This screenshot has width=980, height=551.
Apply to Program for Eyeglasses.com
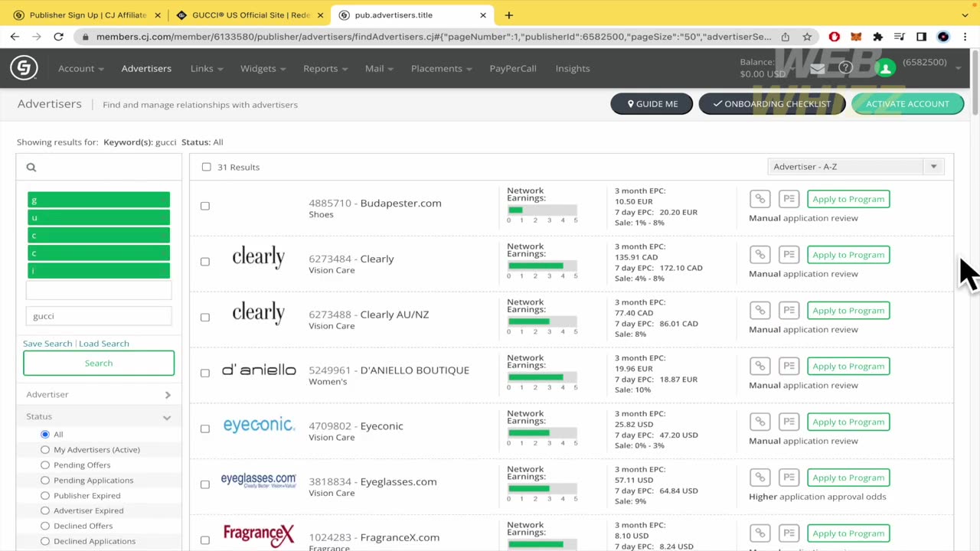848,478
